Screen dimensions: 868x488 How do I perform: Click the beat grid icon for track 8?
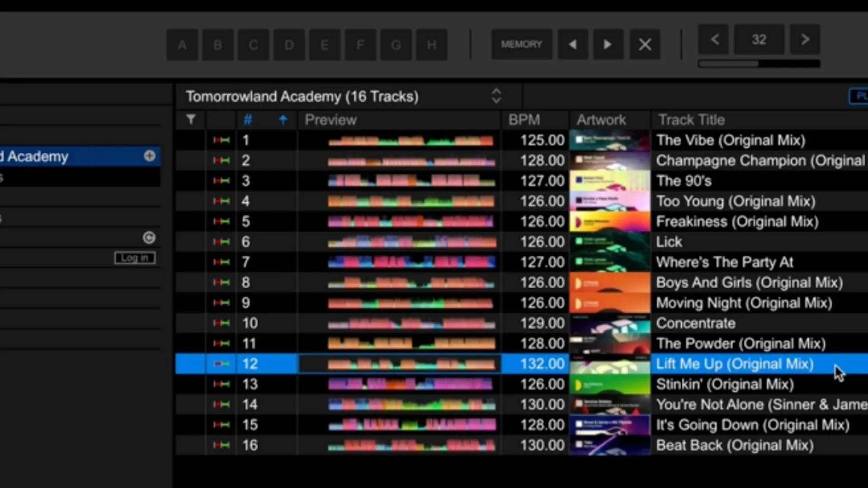(x=222, y=282)
